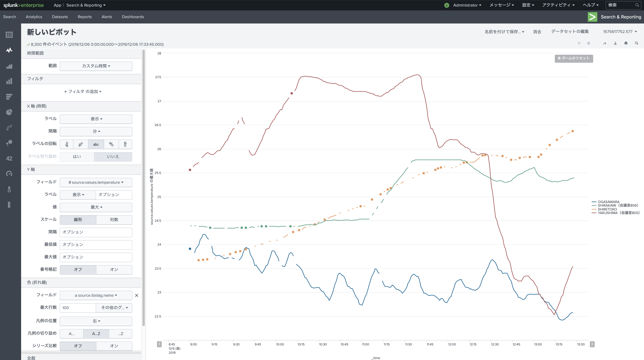Viewport: 644px width, 360px height.
Task: Open the メッセージ menu
Action: [501, 5]
